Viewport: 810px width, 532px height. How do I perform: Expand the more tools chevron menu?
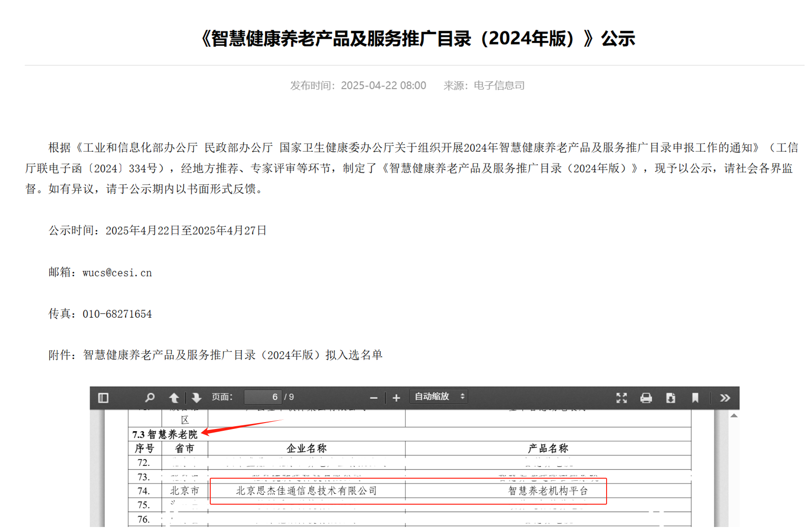click(x=725, y=398)
